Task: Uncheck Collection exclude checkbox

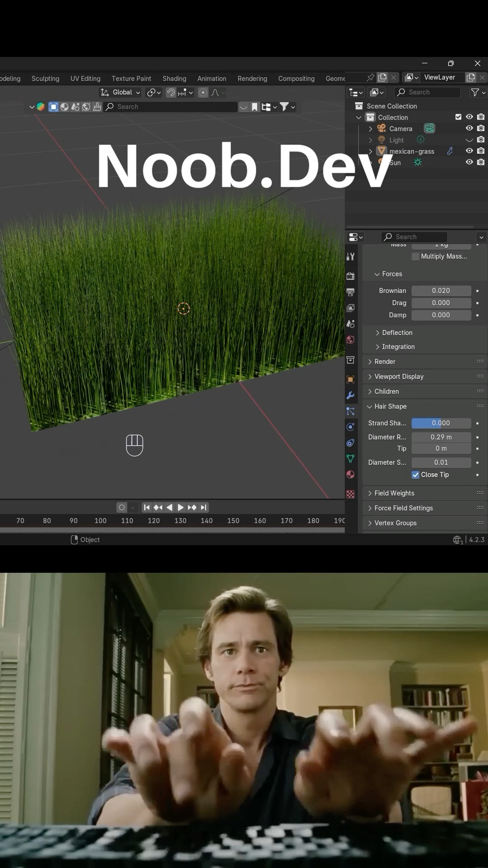Action: 458,117
